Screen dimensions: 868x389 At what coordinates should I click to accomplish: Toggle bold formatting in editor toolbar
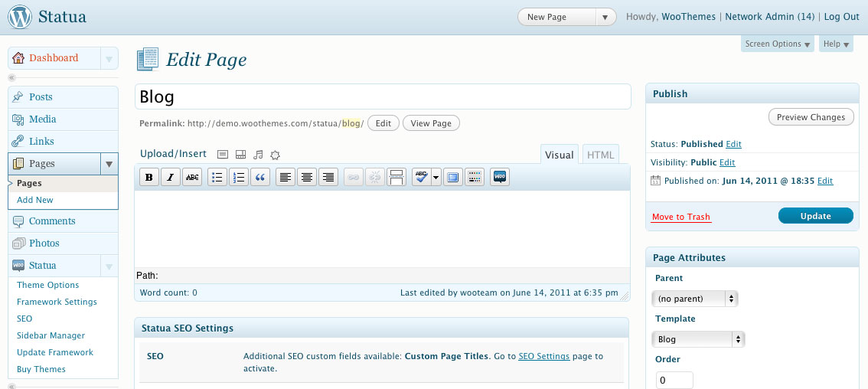(x=148, y=178)
